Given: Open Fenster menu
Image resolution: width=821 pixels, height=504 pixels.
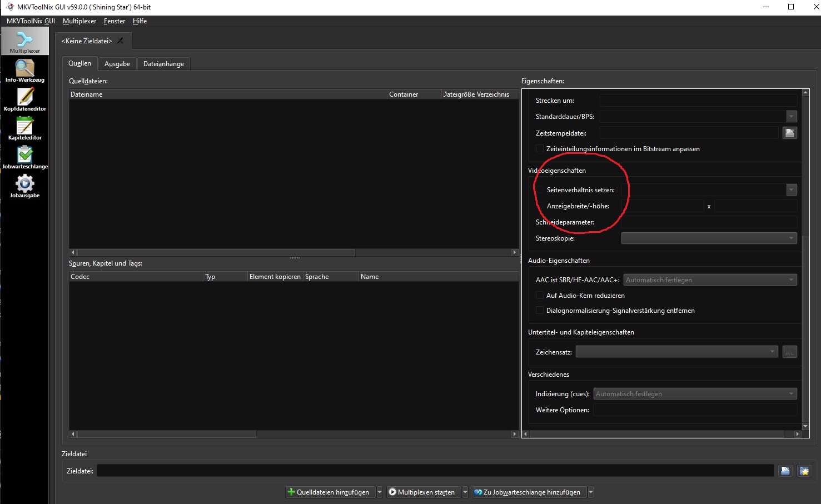Looking at the screenshot, I should click(115, 21).
